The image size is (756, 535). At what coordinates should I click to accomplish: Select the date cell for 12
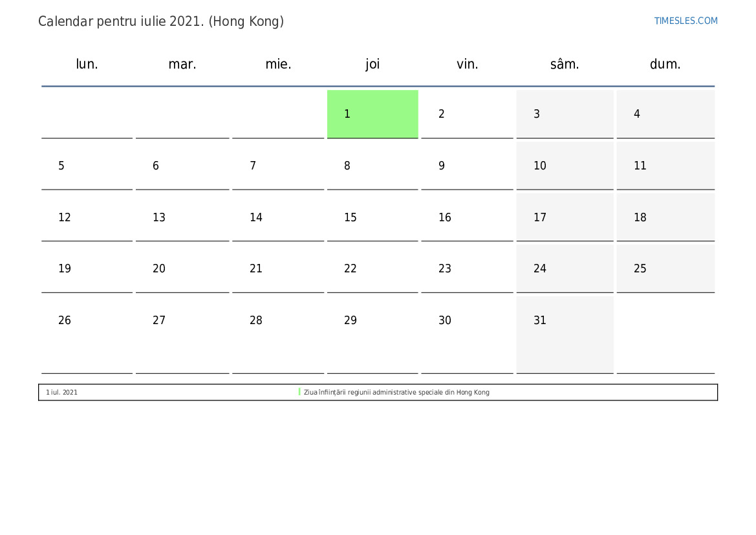pos(87,217)
